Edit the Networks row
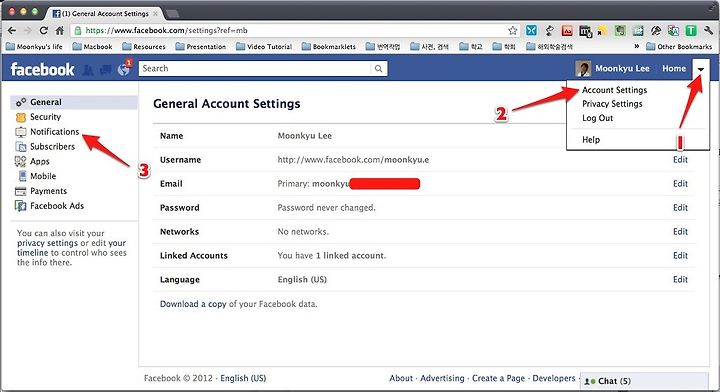720x392 pixels. coord(680,231)
